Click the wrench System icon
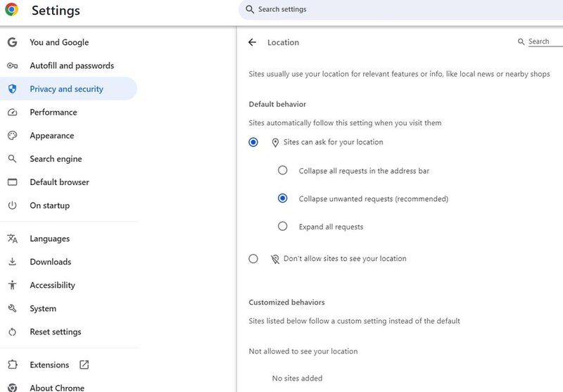The height and width of the screenshot is (392, 563). pyautogui.click(x=12, y=308)
